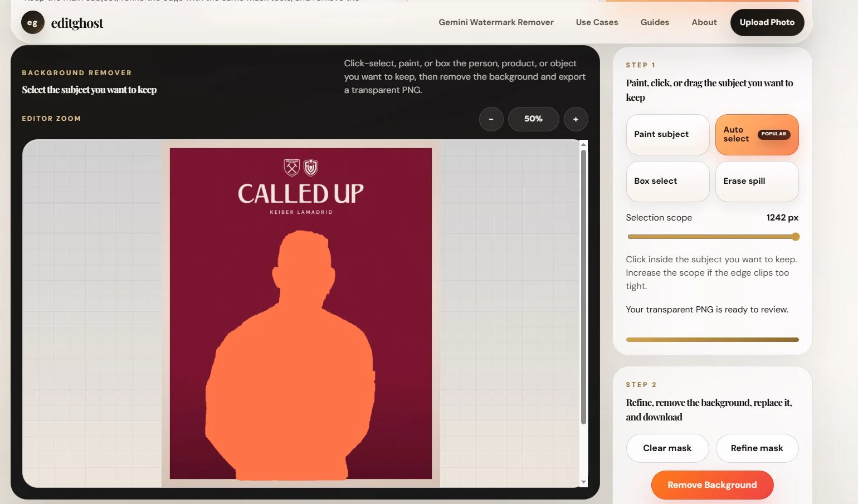Viewport: 858px width, 504px height.
Task: Select the Paint subject tool
Action: (x=667, y=135)
